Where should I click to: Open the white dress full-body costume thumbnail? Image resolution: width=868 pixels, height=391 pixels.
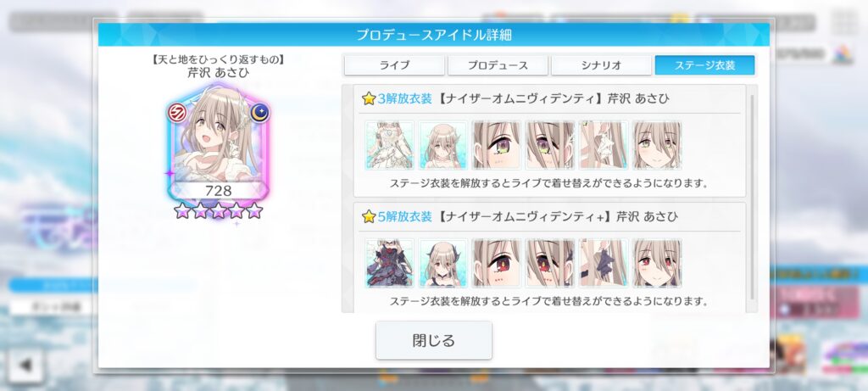click(389, 145)
